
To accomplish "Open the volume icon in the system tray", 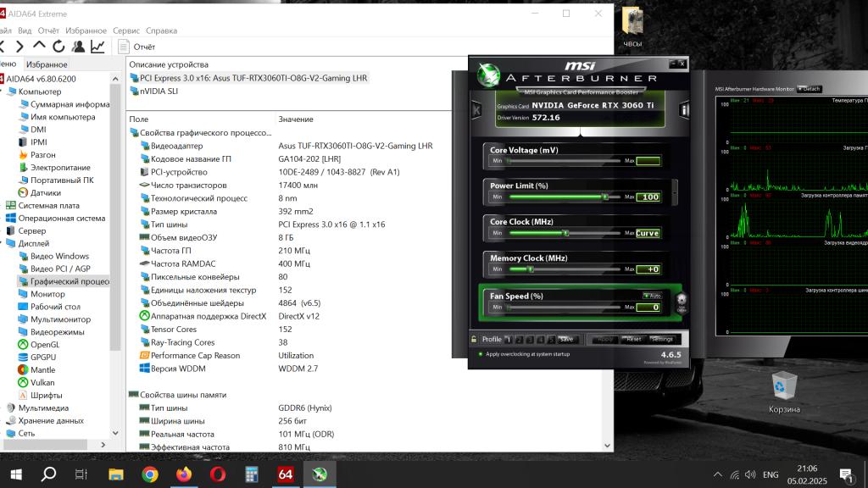I will (751, 474).
